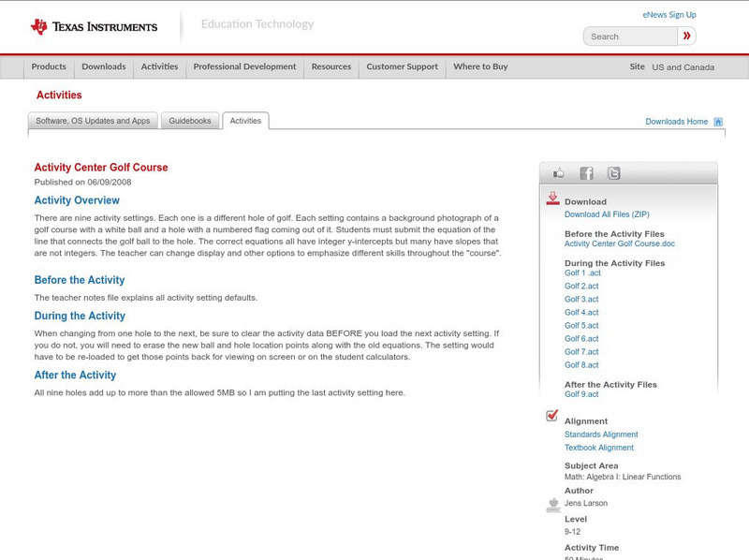The height and width of the screenshot is (560, 749).
Task: Click the After the Activity heading
Action: pyautogui.click(x=75, y=376)
